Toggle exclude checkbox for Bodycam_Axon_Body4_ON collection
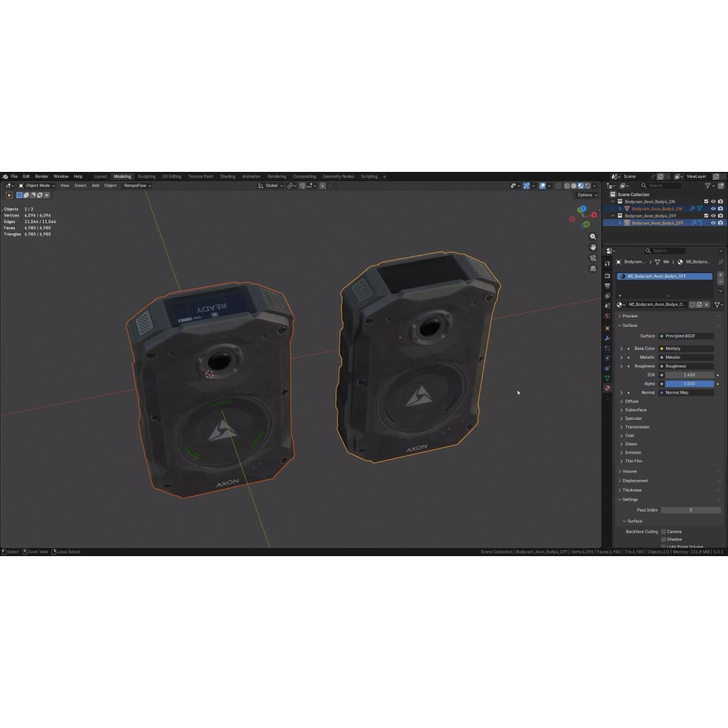This screenshot has height=728, width=728. point(706,202)
